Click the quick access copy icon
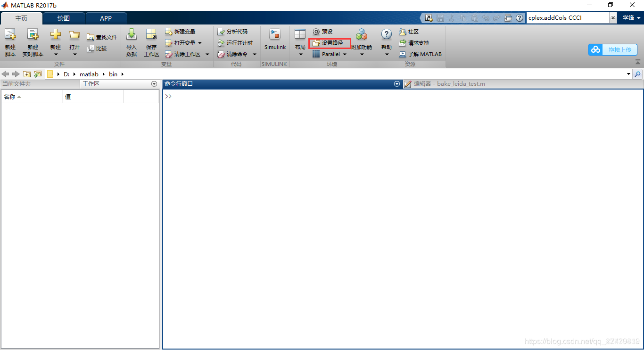Screen dimensions: 644x350 click(x=463, y=18)
